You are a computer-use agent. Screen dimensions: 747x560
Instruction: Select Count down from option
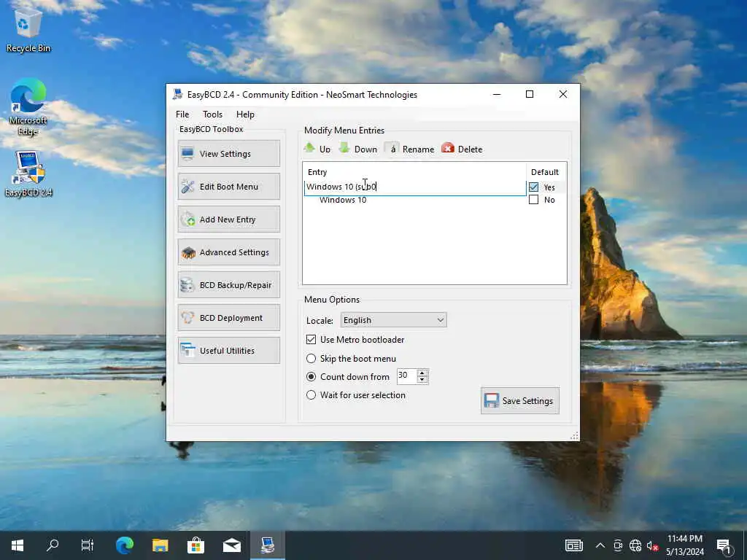click(x=311, y=377)
